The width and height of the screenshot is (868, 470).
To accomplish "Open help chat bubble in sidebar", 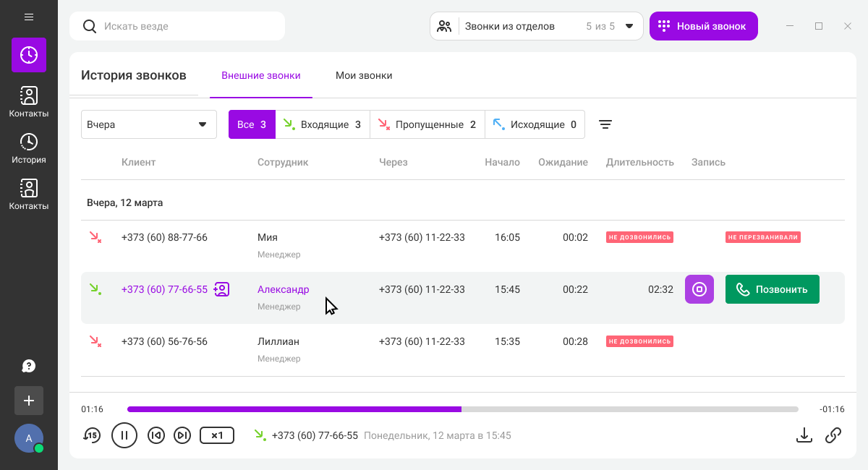I will coord(29,366).
